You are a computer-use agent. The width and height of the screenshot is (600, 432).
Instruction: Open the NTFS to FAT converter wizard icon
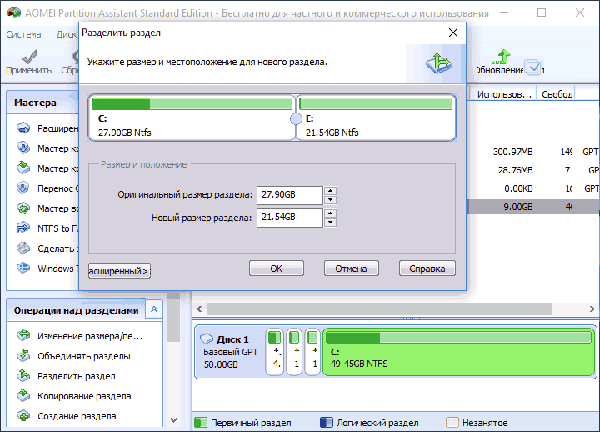(x=23, y=228)
